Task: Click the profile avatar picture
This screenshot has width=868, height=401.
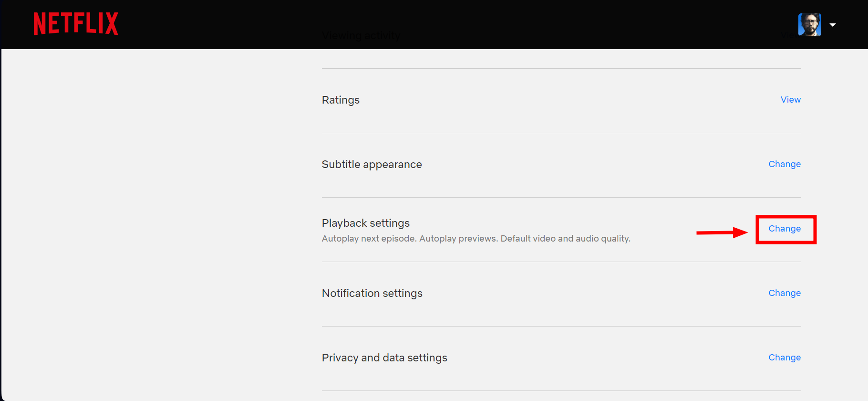Action: (809, 25)
